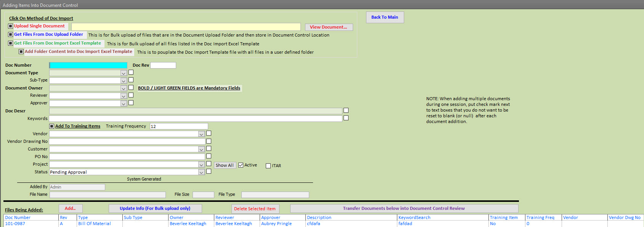Click Add Folder Content Into Doc Import Excel Template
The height and width of the screenshot is (227, 644).
pyautogui.click(x=79, y=52)
